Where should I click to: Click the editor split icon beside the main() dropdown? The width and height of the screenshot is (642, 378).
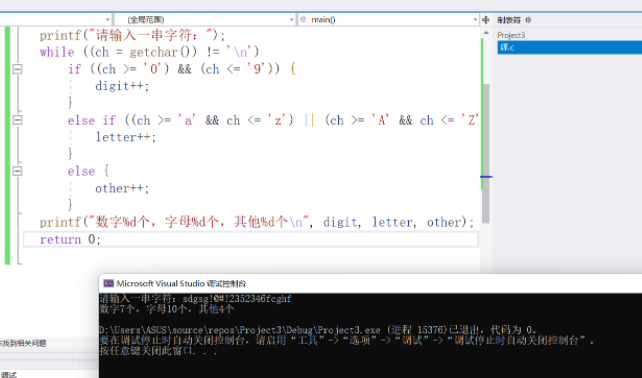coord(486,20)
